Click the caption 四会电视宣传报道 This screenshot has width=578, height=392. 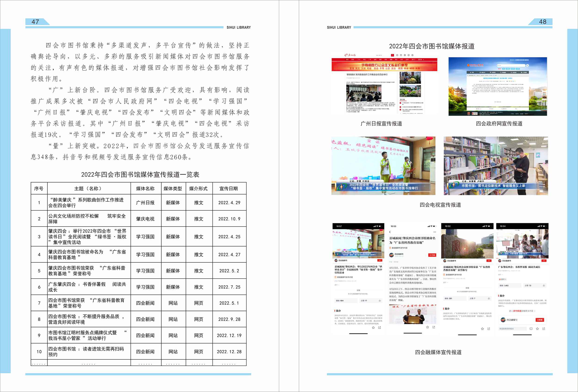[x=440, y=205]
